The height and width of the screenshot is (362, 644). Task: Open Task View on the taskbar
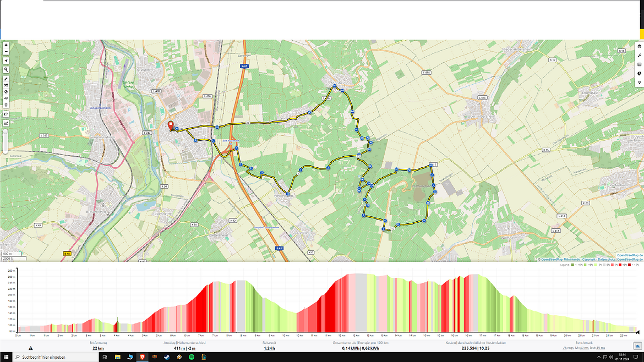pos(105,357)
